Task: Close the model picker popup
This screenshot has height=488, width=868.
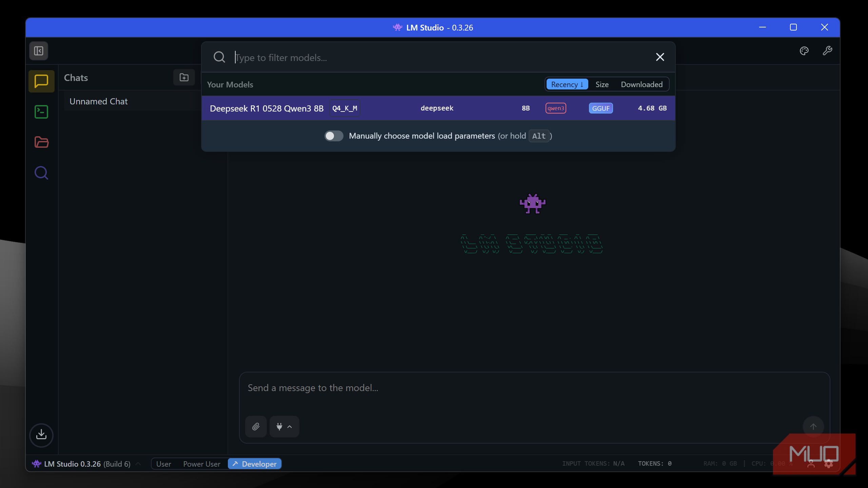Action: pos(660,57)
